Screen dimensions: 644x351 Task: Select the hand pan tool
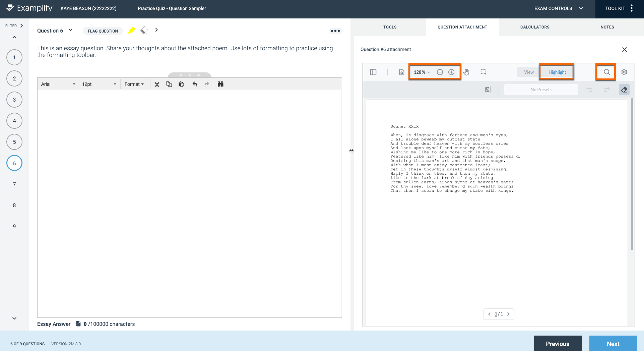(x=466, y=72)
